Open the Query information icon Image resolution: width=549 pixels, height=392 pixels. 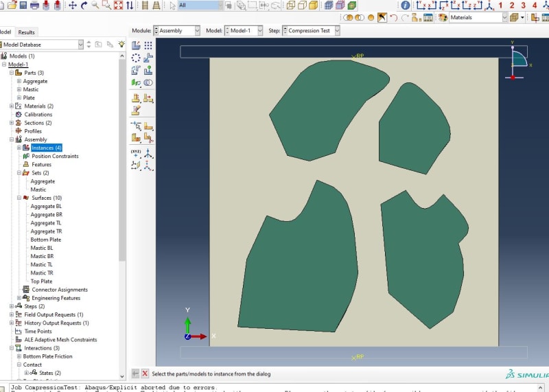pos(406,5)
